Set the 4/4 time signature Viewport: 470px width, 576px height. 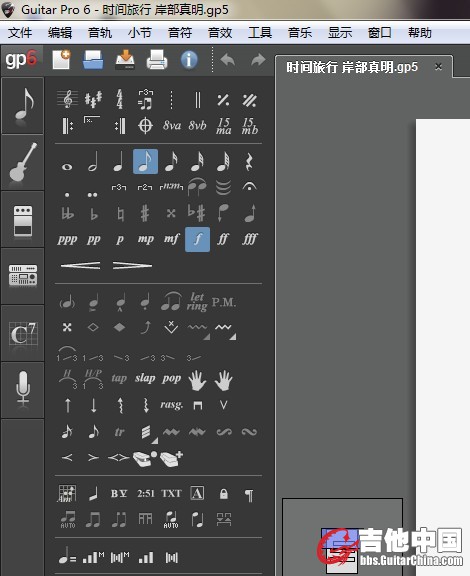click(119, 99)
